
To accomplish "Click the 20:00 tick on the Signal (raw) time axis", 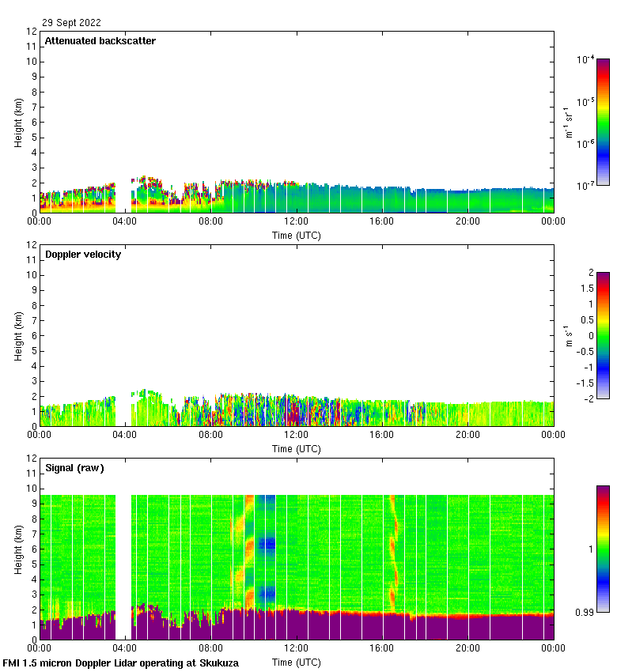I will [467, 649].
